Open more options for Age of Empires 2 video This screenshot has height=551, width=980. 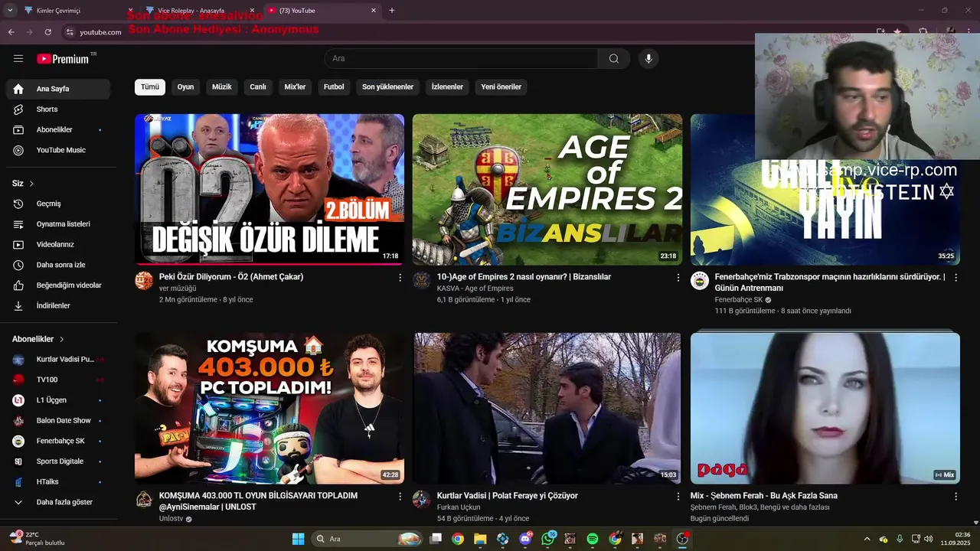point(678,278)
